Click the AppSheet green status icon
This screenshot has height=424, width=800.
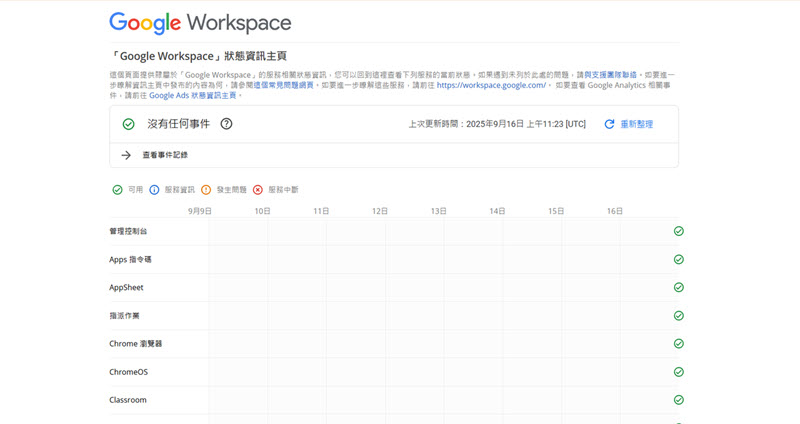point(678,287)
